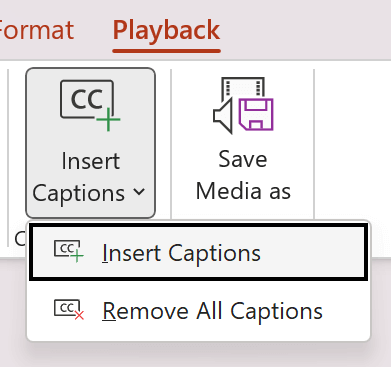Click the purple floppy disk graphic
Image resolution: width=391 pixels, height=367 pixels.
[x=256, y=114]
